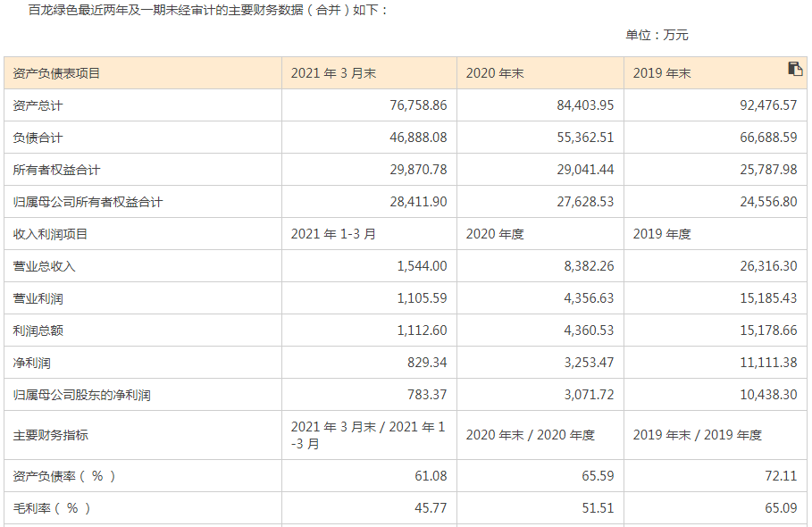Click the 资产总计 row label
This screenshot has width=812, height=527.
click(38, 105)
